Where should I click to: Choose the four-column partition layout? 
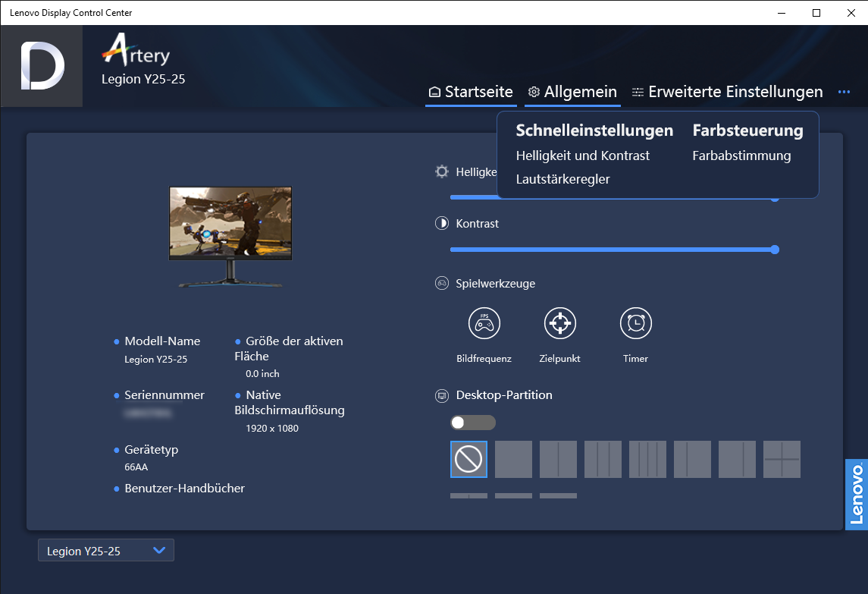pos(647,460)
